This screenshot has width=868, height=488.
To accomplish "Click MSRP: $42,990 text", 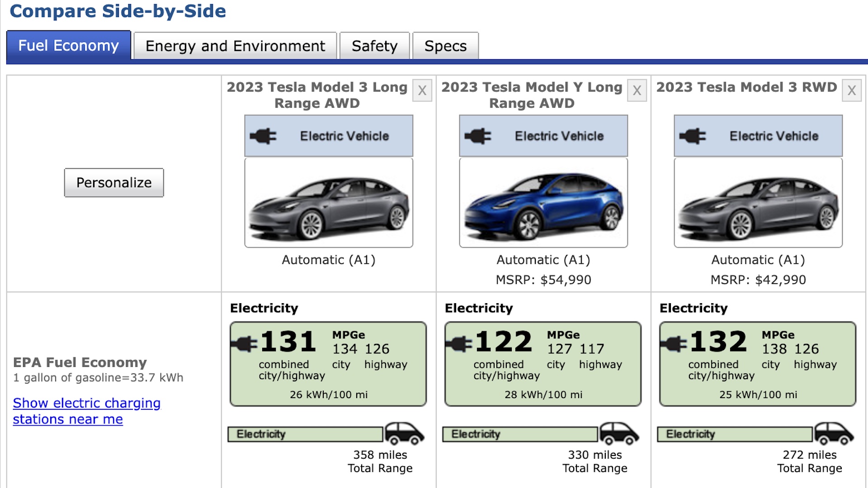I will click(x=758, y=280).
